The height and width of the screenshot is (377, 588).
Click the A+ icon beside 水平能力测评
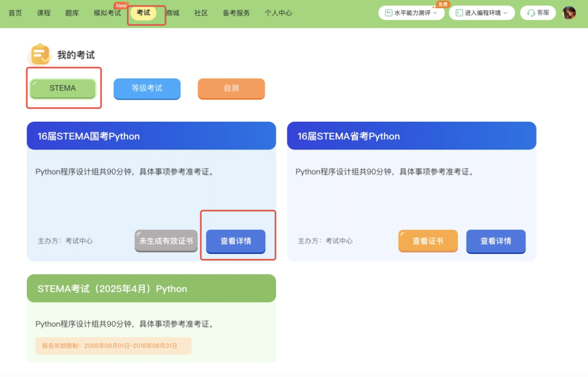pyautogui.click(x=389, y=13)
